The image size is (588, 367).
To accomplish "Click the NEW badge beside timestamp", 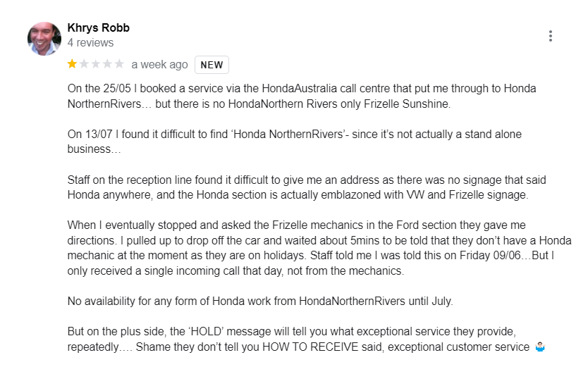I will [212, 65].
